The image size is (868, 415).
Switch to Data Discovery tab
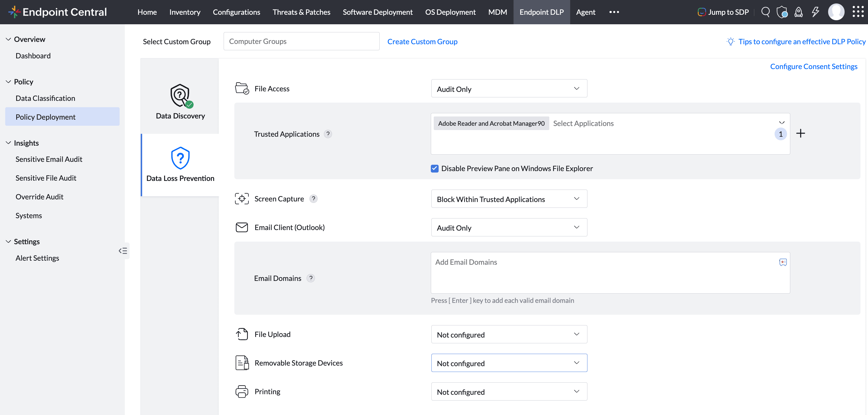(180, 101)
